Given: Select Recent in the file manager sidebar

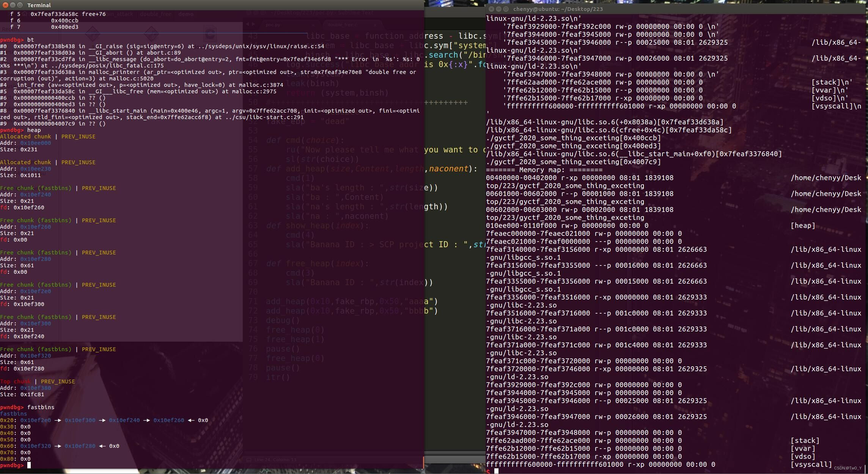Looking at the screenshot, I should (x=11, y=29).
